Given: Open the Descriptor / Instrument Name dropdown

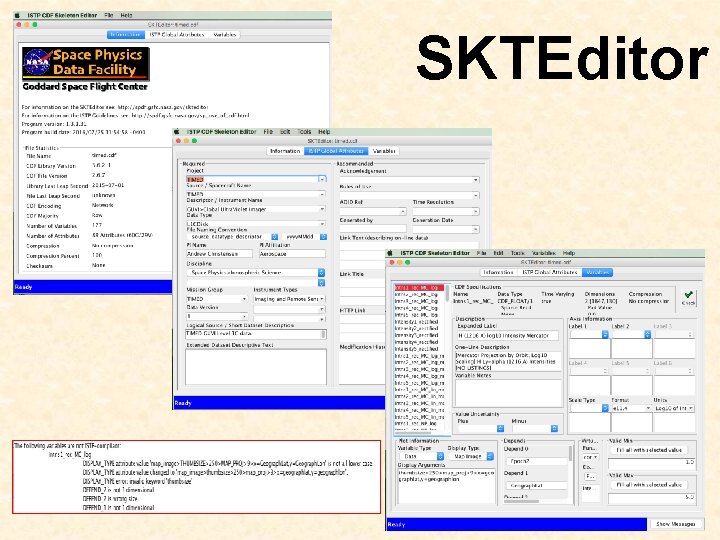Looking at the screenshot, I should point(256,209).
